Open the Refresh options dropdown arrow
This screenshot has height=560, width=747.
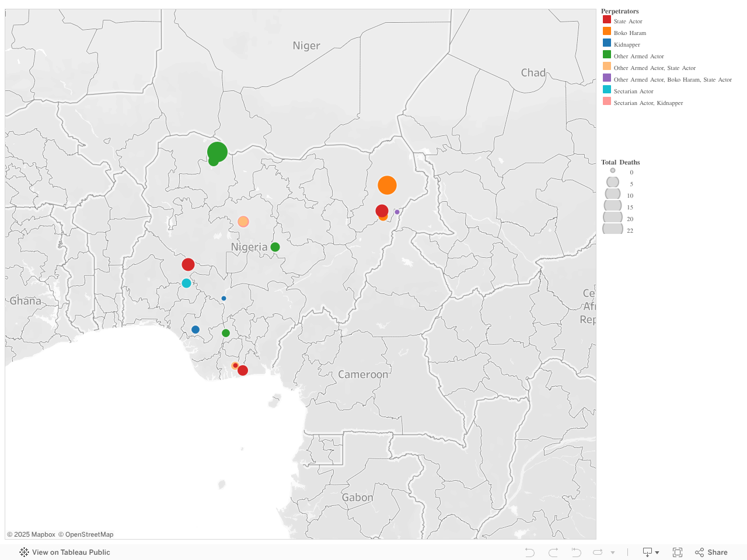coord(612,552)
